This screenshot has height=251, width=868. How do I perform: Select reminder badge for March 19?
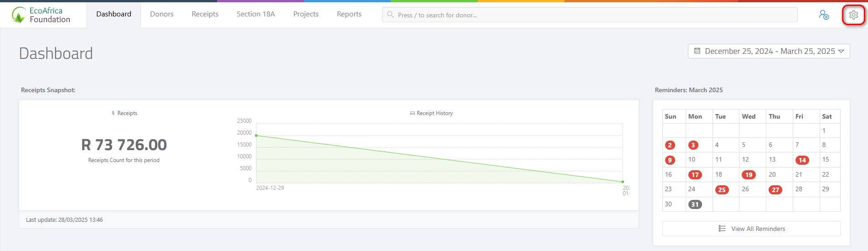point(749,175)
